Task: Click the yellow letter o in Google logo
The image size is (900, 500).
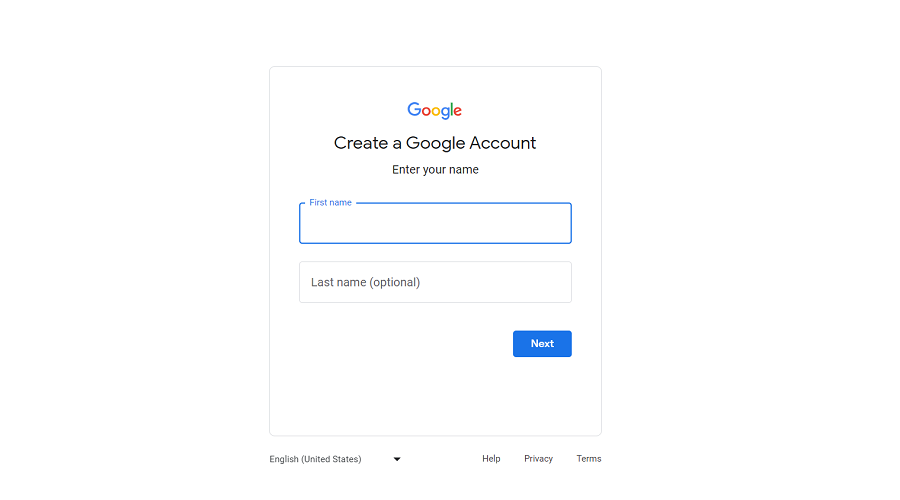Action: [x=436, y=111]
